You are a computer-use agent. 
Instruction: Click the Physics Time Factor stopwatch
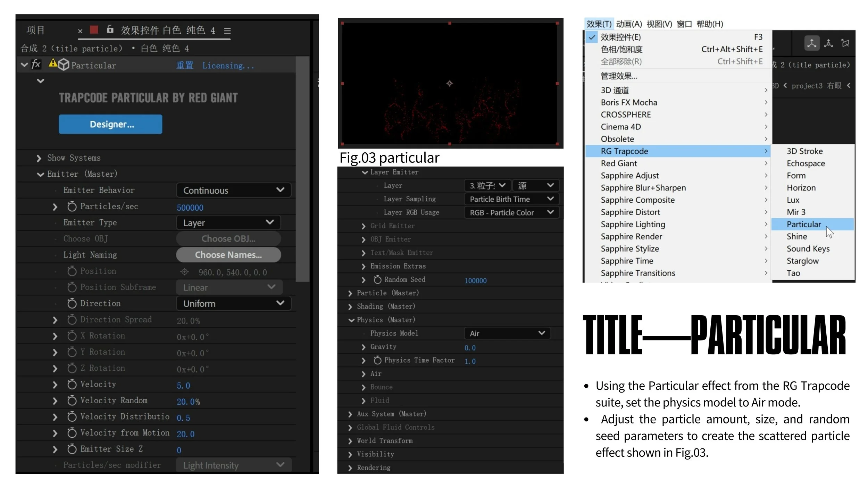377,361
